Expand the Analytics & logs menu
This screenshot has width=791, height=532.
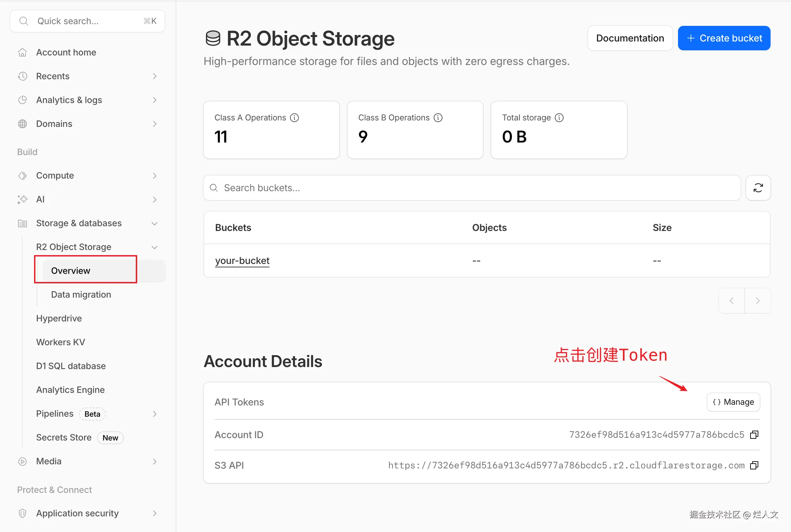(x=155, y=100)
